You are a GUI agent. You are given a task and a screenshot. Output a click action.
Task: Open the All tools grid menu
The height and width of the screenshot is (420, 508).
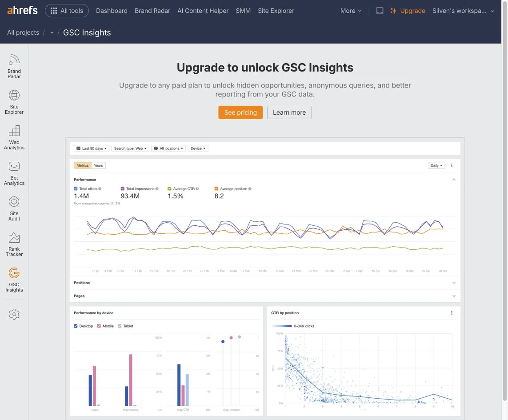click(x=67, y=11)
